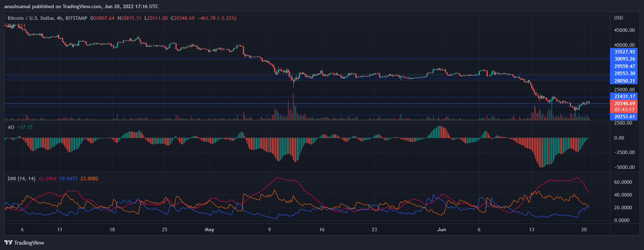Click the Jun label on time axis
Image resolution: width=644 pixels, height=250 pixels.
coord(442,229)
